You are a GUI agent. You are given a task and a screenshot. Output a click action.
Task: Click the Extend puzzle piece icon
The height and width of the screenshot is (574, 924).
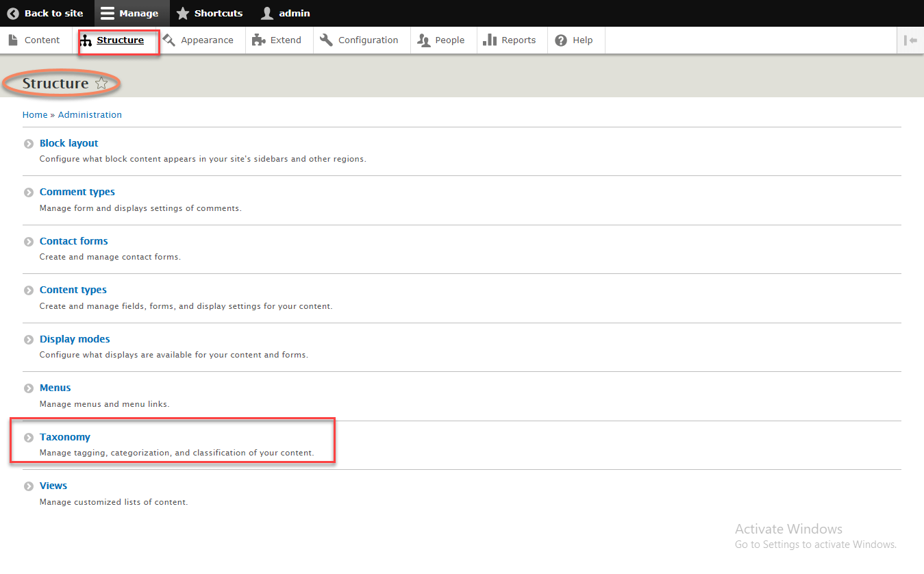pyautogui.click(x=258, y=40)
